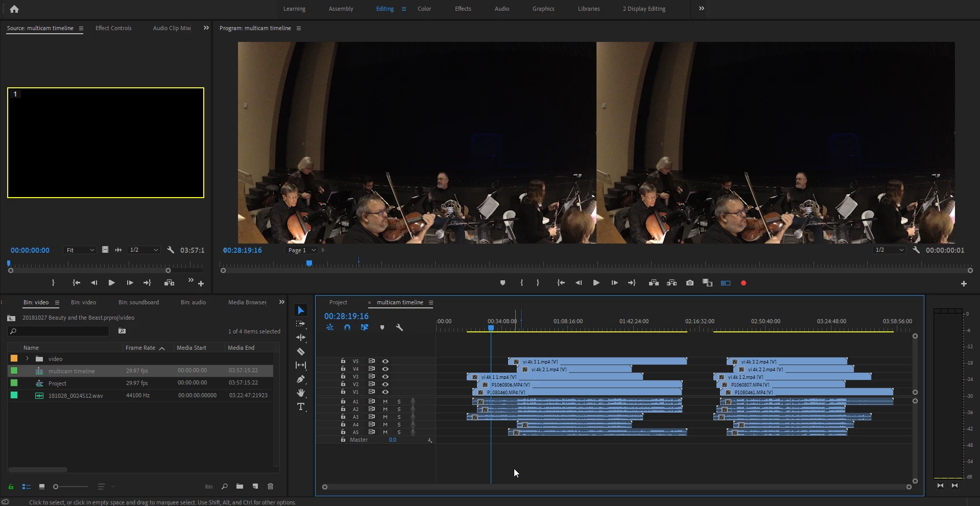Viewport: 980px width, 506px height.
Task: Open timeline display settings wrench
Action: click(399, 327)
